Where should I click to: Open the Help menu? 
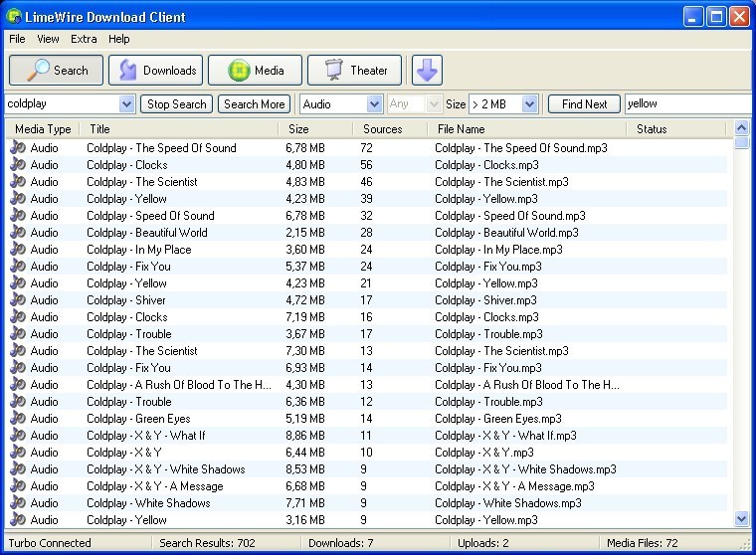[x=118, y=39]
